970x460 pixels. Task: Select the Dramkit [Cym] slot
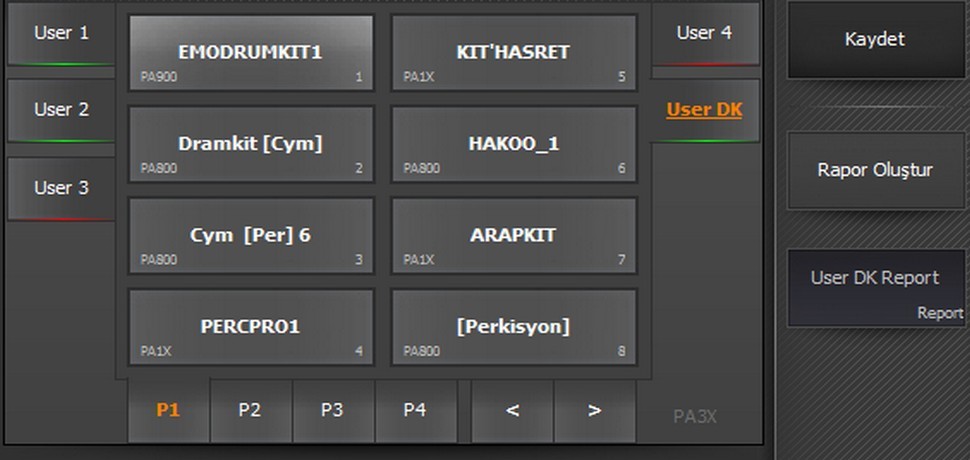coord(250,145)
